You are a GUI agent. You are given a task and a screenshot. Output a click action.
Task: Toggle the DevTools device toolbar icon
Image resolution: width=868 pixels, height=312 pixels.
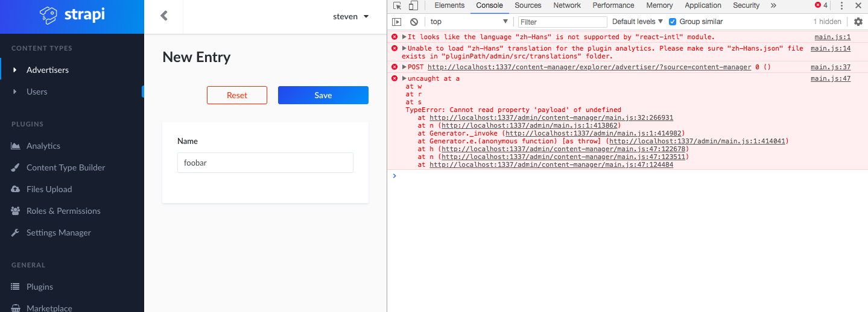click(413, 5)
